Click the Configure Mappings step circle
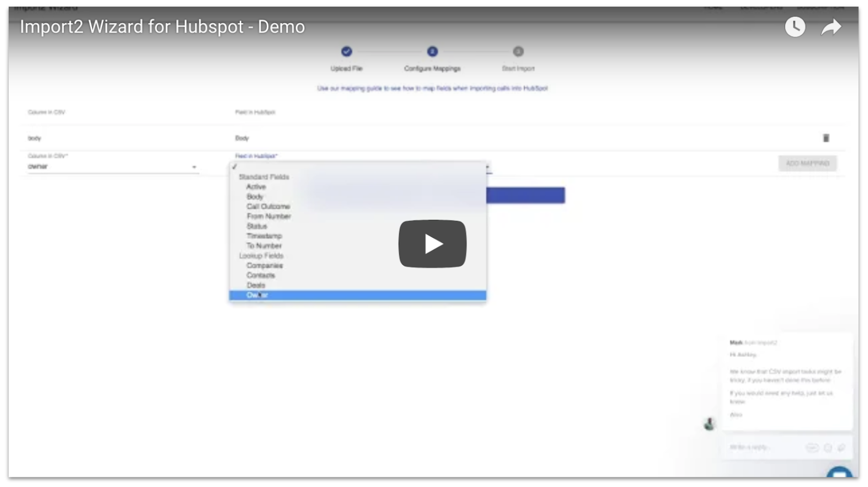This screenshot has width=868, height=487. tap(432, 51)
